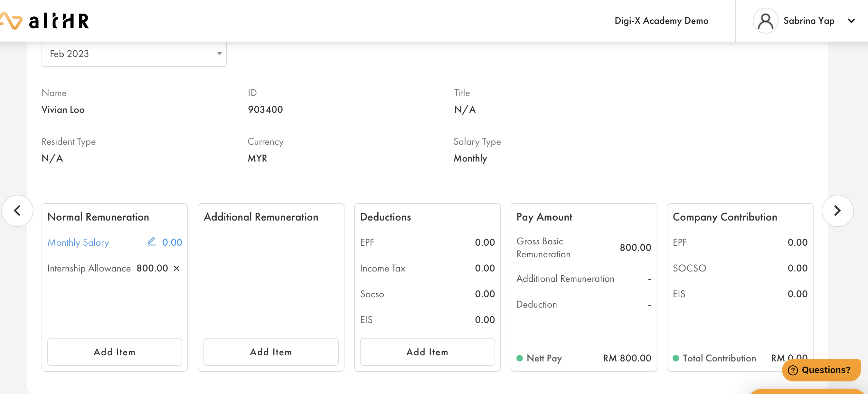Click the Internship Allowance 800.00 amount

pos(152,268)
